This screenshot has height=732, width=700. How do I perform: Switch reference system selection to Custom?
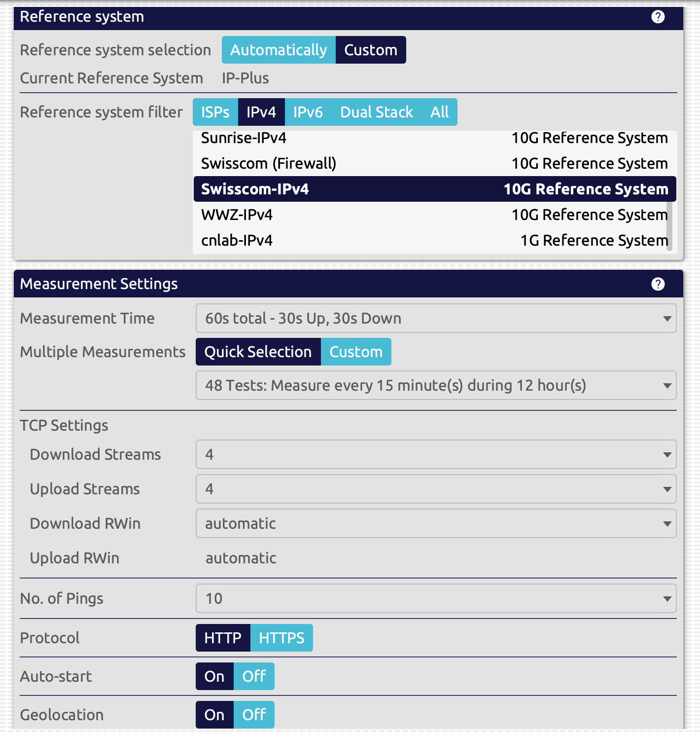(x=371, y=50)
